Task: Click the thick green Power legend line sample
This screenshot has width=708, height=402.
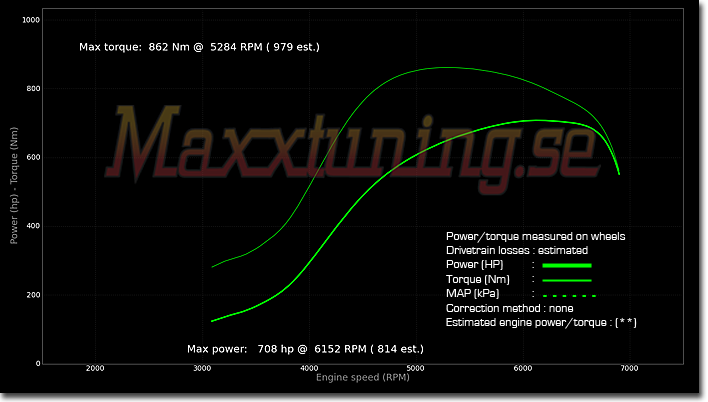Action: tap(567, 265)
